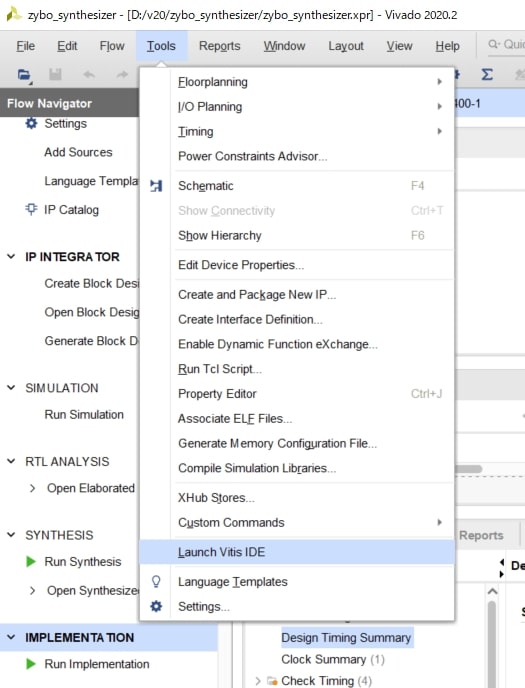
Task: Choose Show Hierarchy menu entry
Action: tap(297, 235)
